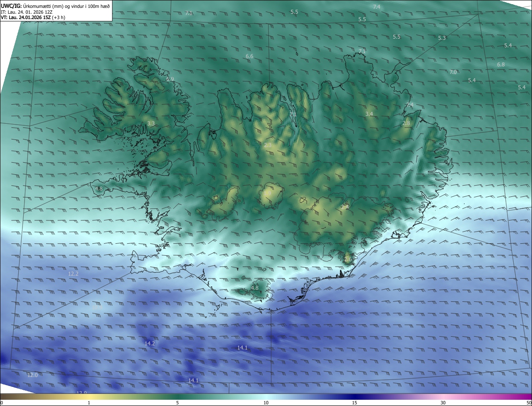Click the 12.0 value label
The width and height of the screenshot is (532, 406).
(x=32, y=375)
